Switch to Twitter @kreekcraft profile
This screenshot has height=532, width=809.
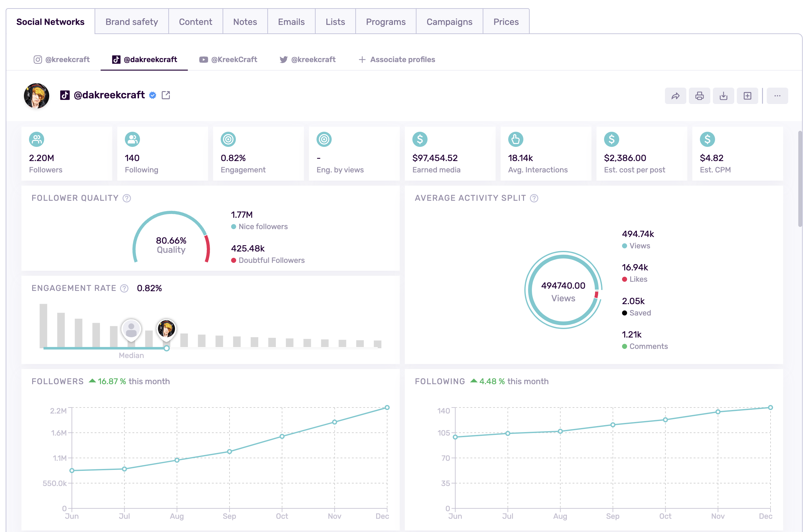(307, 60)
